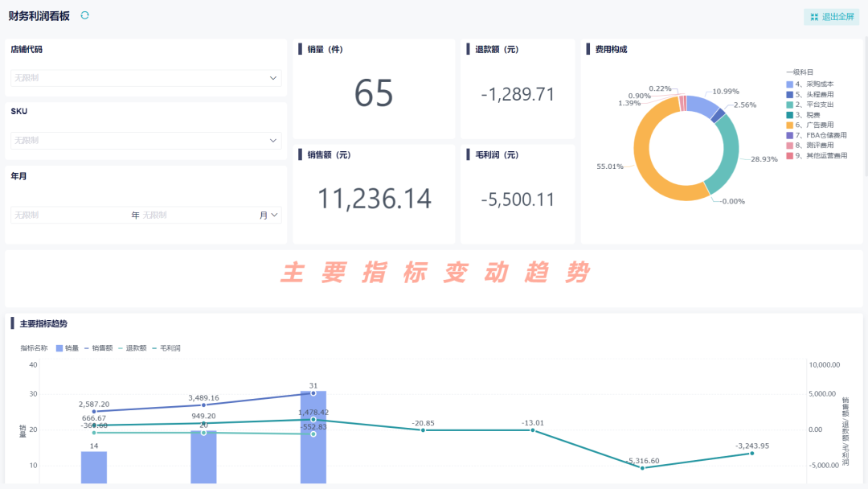Click the page vertical scrollbar on right edge
This screenshot has width=868, height=489.
tap(866, 105)
